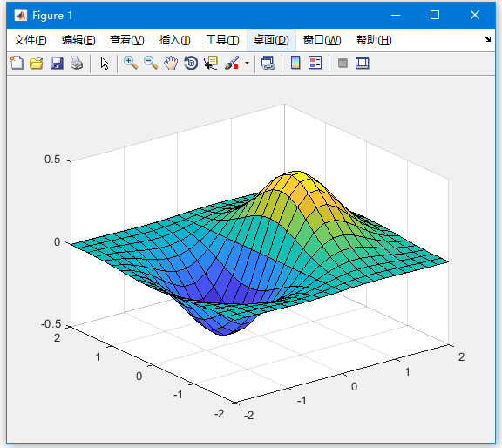
Task: Select the Edit Plot arrow tool
Action: (105, 63)
